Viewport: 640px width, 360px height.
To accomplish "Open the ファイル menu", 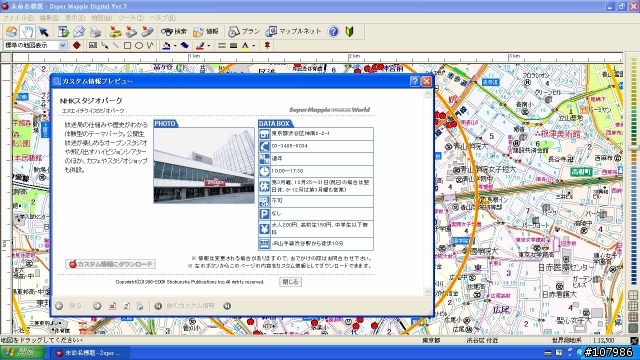I will 18,18.
